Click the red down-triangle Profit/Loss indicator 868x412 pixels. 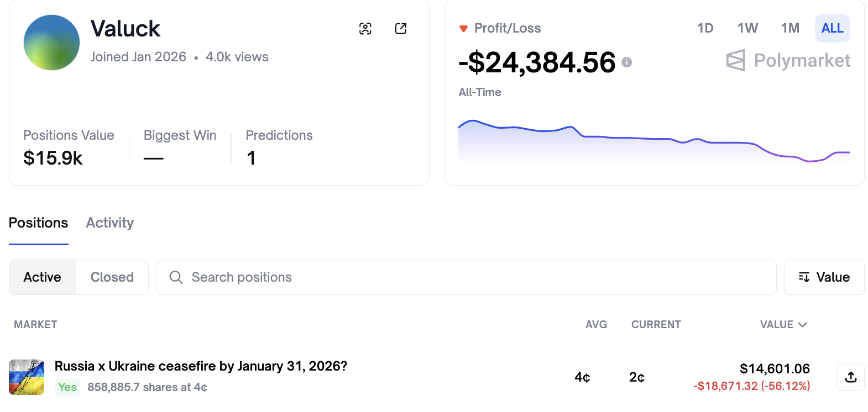coord(463,29)
